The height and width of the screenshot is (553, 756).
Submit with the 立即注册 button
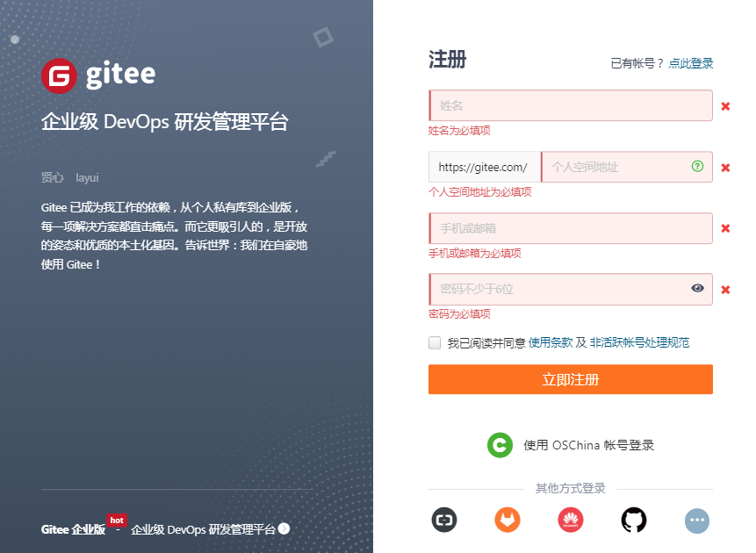(571, 379)
